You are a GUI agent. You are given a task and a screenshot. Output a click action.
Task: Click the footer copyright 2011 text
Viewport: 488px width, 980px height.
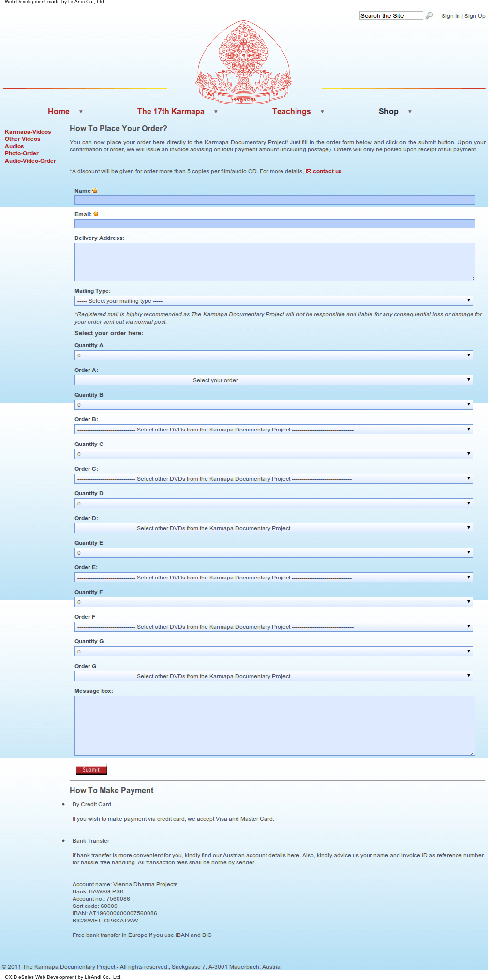(141, 967)
